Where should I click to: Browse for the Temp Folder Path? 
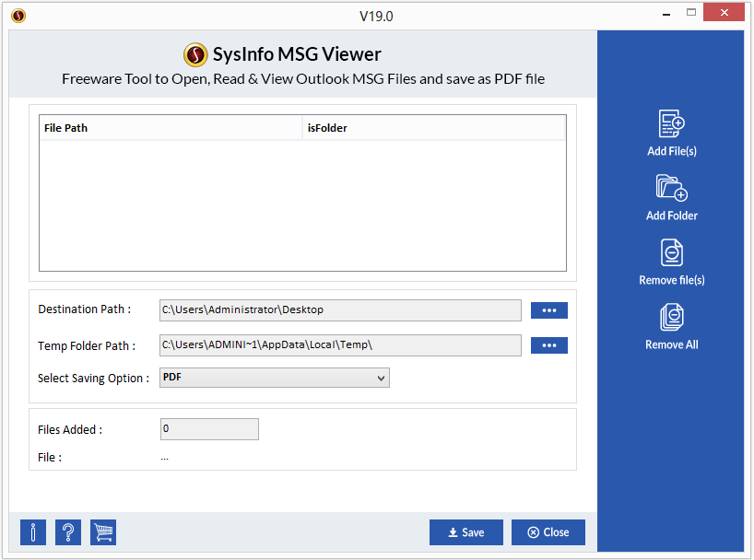coord(548,345)
